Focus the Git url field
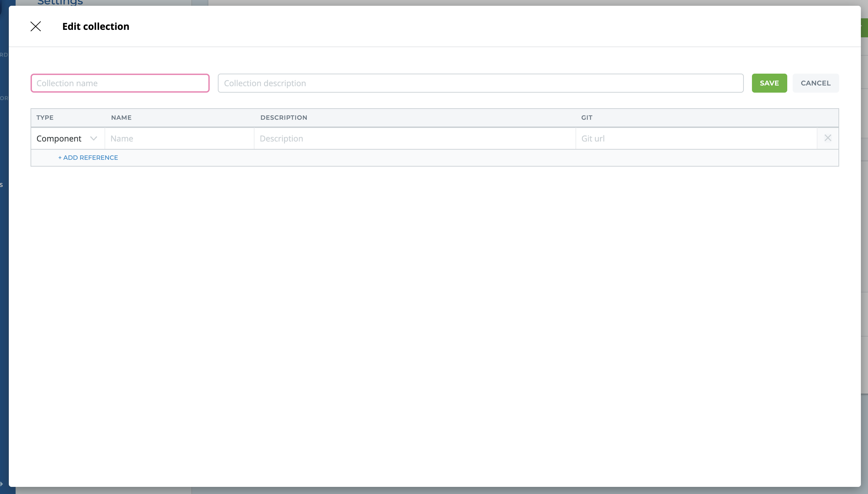The height and width of the screenshot is (494, 868). (x=696, y=138)
